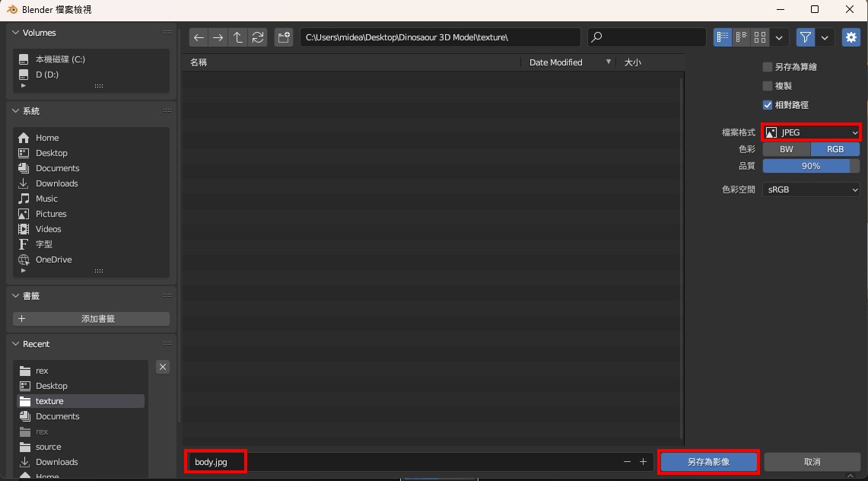The image size is (868, 481).
Task: Switch to thumbnail display mode
Action: point(759,37)
